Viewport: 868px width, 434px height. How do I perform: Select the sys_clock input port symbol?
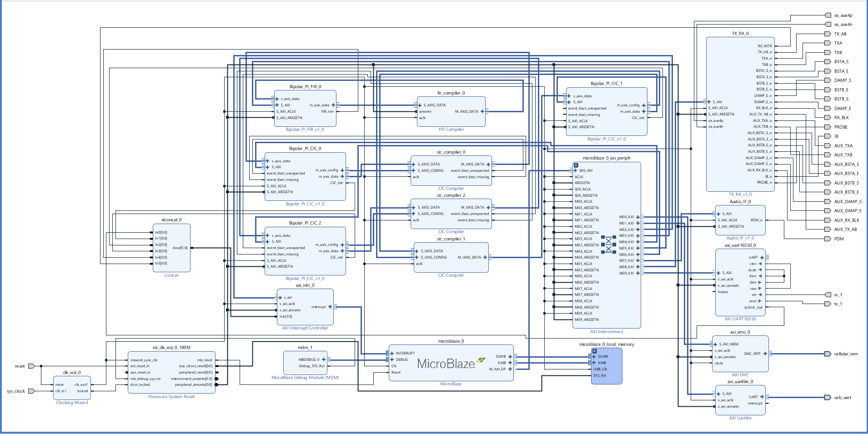tap(31, 391)
